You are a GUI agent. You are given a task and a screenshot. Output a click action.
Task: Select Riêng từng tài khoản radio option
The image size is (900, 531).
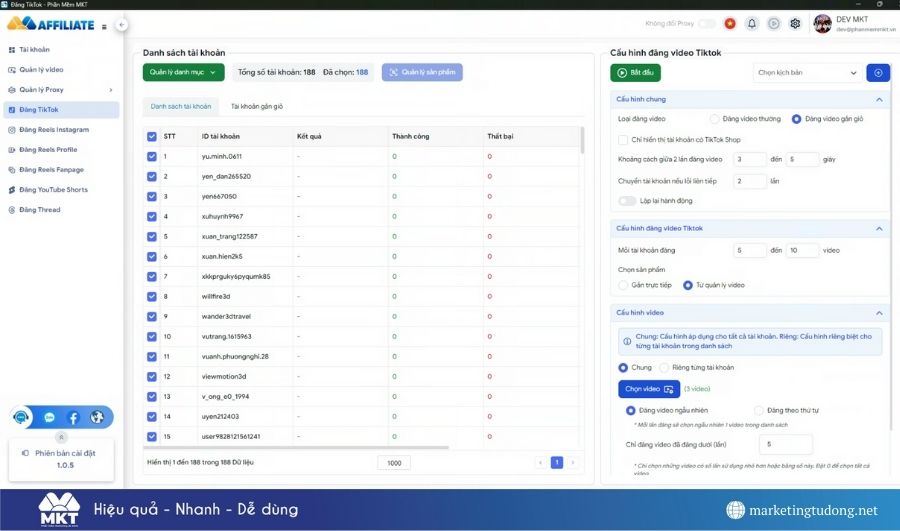tap(664, 367)
